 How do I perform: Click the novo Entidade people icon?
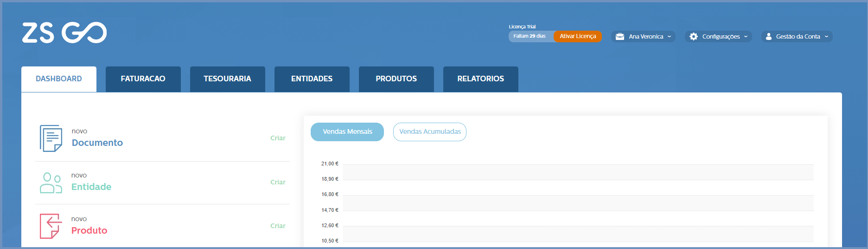point(51,183)
